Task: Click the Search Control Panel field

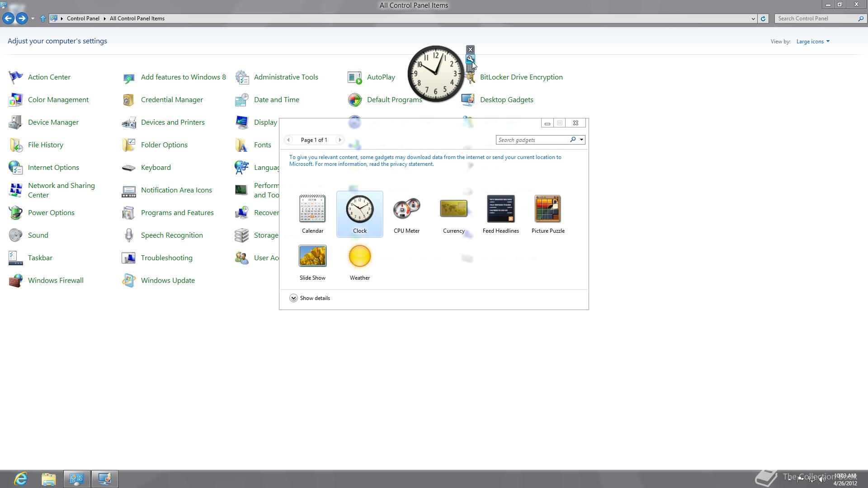Action: point(816,19)
